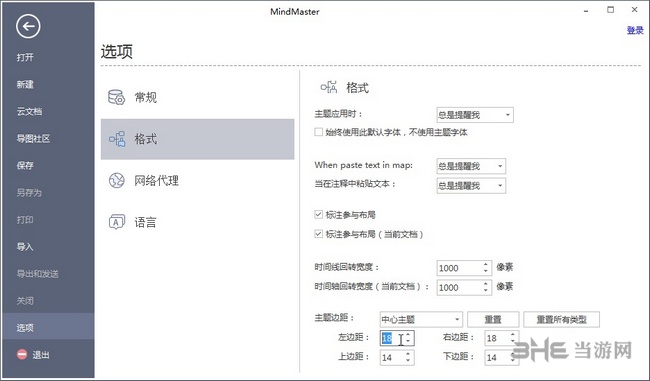Decrease 左边距 with the down arrow
Image resolution: width=650 pixels, height=381 pixels.
click(408, 342)
